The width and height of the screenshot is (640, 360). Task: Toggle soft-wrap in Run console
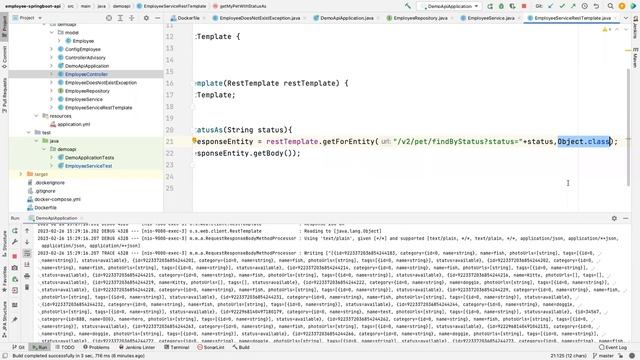[x=27, y=253]
